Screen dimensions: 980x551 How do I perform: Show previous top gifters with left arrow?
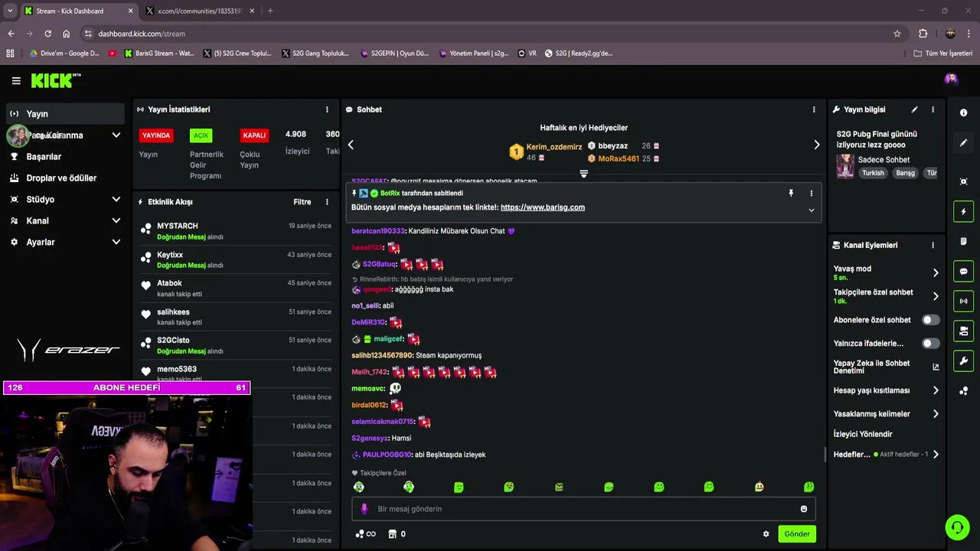click(x=351, y=145)
